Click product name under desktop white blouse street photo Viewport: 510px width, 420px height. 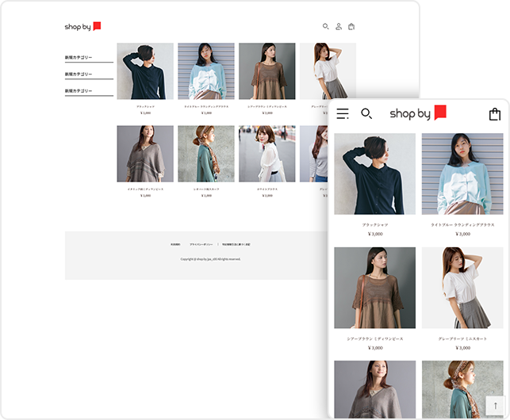click(x=267, y=189)
